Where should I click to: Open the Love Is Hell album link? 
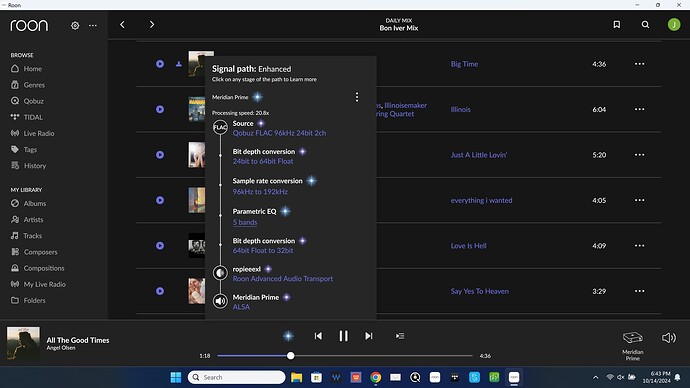pyautogui.click(x=468, y=246)
